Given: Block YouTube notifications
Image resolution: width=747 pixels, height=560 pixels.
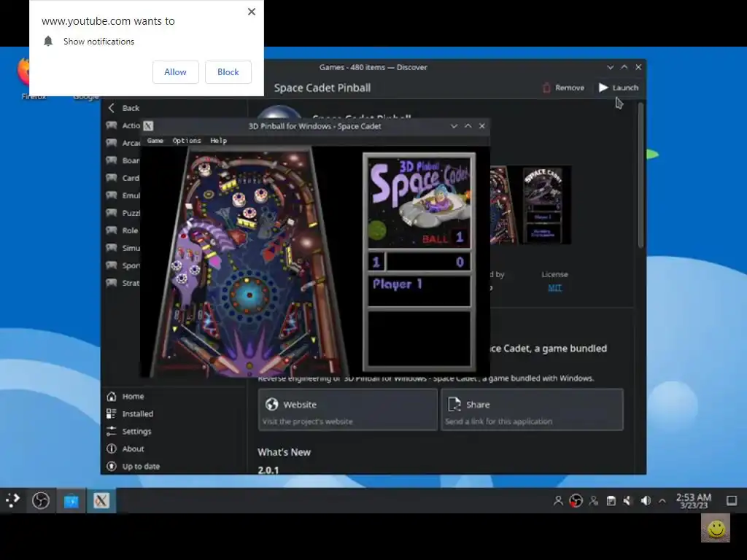Looking at the screenshot, I should coord(228,72).
